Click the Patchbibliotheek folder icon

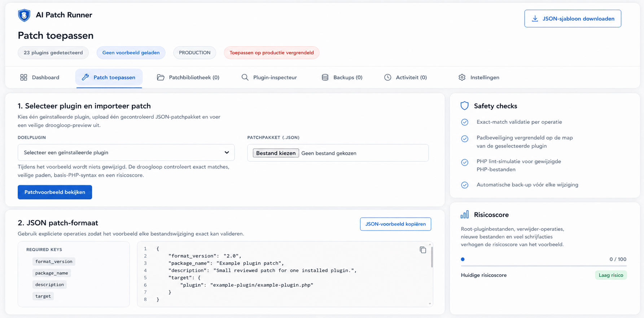pyautogui.click(x=161, y=78)
